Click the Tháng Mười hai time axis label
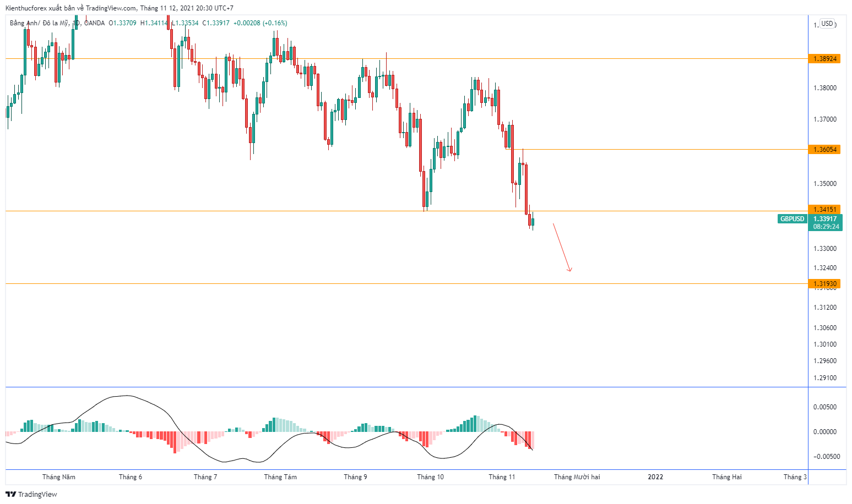 577,477
